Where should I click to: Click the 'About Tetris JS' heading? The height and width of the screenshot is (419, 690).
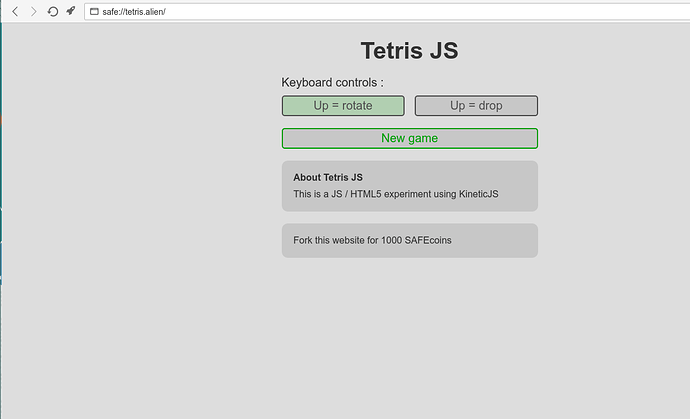[x=328, y=177]
